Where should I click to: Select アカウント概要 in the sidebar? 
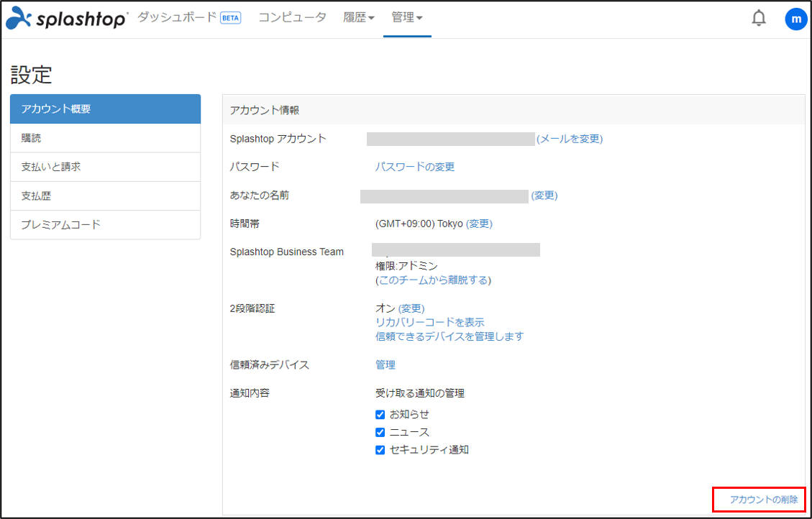tap(105, 109)
